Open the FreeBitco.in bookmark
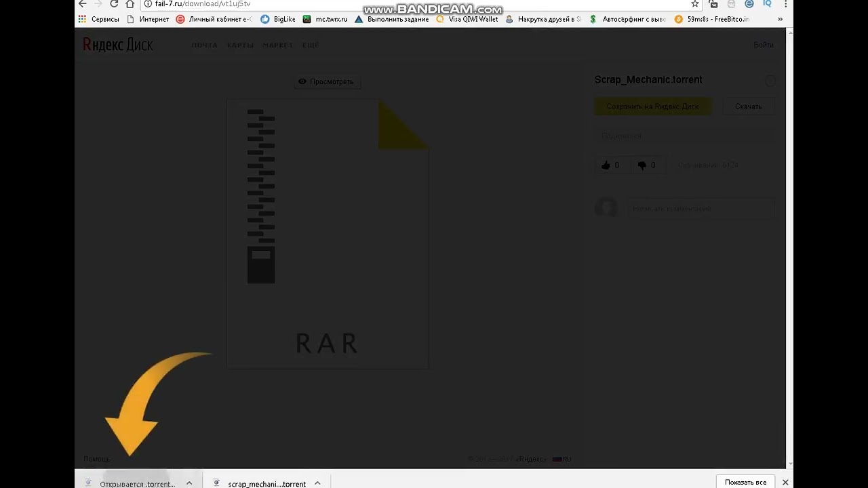 [x=712, y=19]
